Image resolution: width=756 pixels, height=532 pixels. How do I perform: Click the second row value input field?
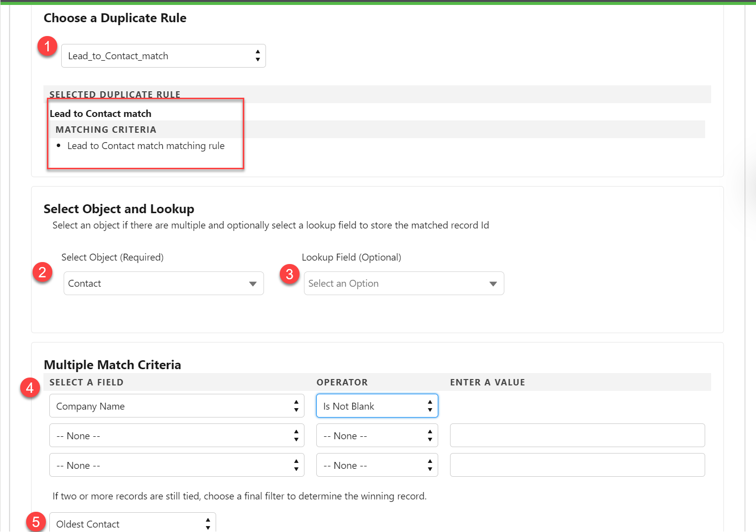pos(577,436)
